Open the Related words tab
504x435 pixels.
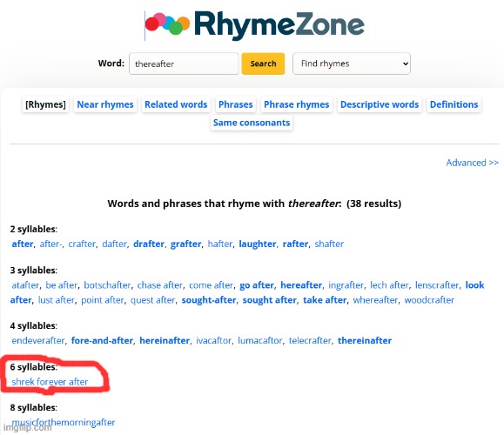tap(176, 104)
